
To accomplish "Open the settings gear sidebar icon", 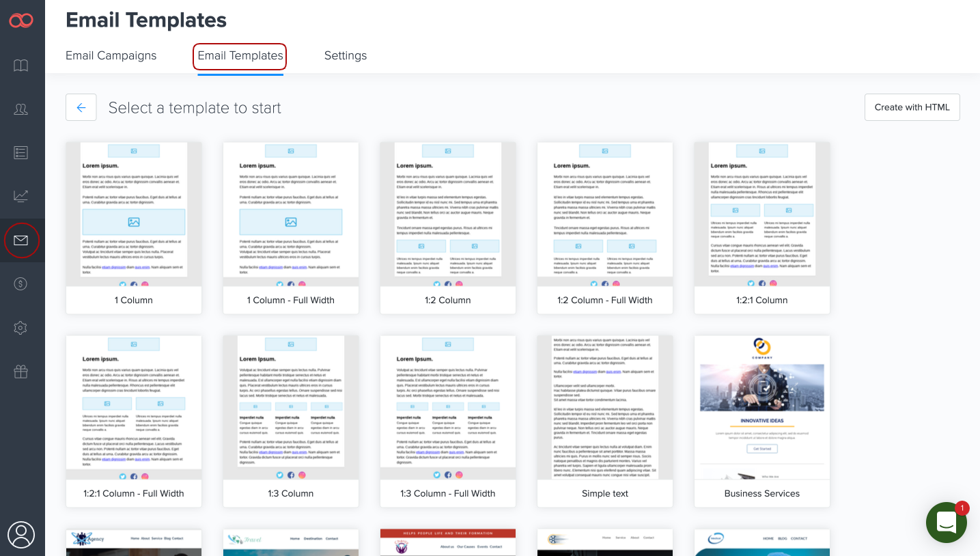I will (x=21, y=328).
